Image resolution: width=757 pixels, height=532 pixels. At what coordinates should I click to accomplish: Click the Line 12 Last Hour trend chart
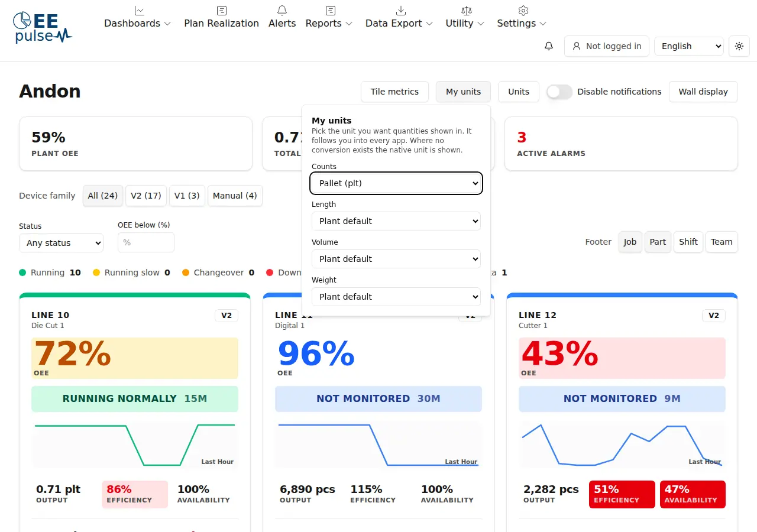[622, 445]
